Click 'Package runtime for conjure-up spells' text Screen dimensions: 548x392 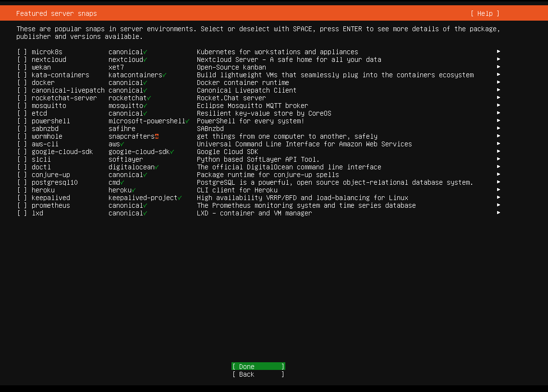click(x=268, y=175)
